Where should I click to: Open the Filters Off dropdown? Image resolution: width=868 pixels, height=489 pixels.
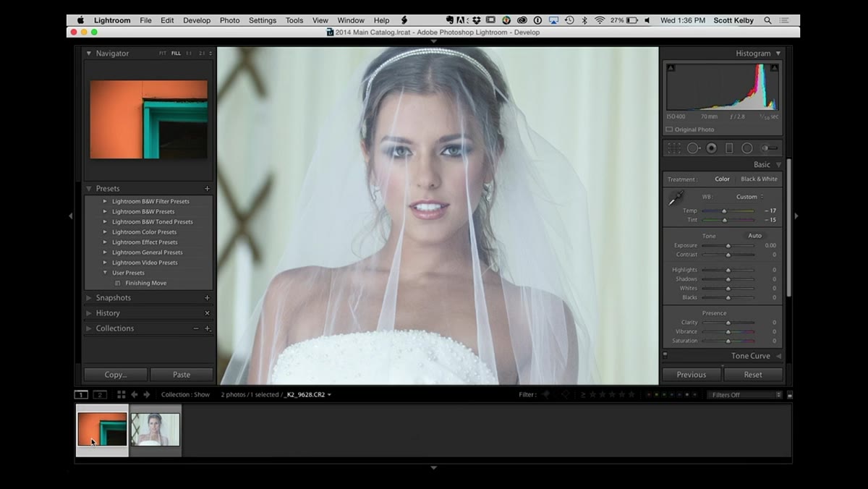(745, 395)
